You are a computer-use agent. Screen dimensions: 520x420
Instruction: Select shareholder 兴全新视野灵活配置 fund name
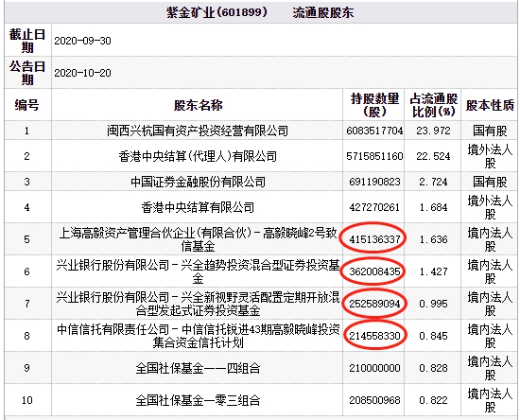(198, 304)
